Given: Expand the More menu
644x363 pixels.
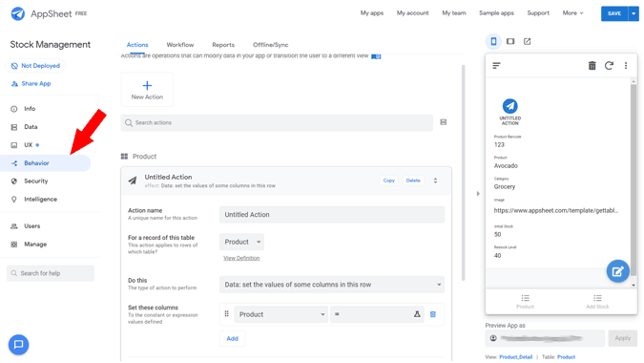Looking at the screenshot, I should (572, 13).
